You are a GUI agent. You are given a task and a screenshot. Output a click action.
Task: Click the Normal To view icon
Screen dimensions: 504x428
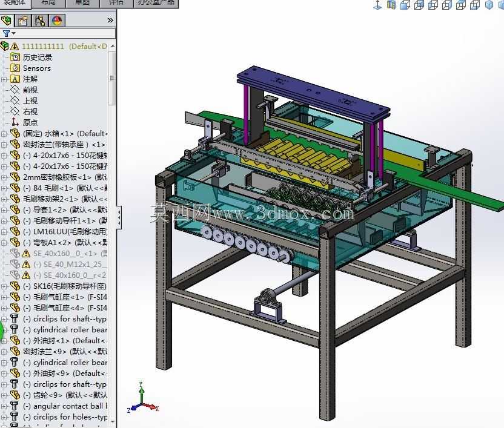point(377,4)
